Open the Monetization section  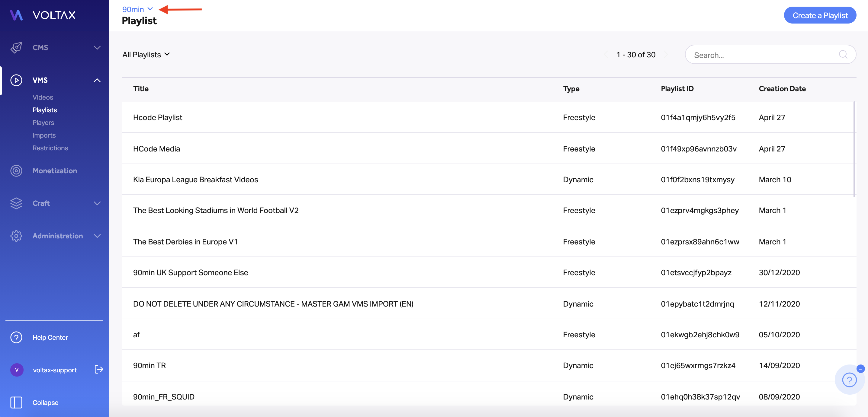[x=55, y=171]
